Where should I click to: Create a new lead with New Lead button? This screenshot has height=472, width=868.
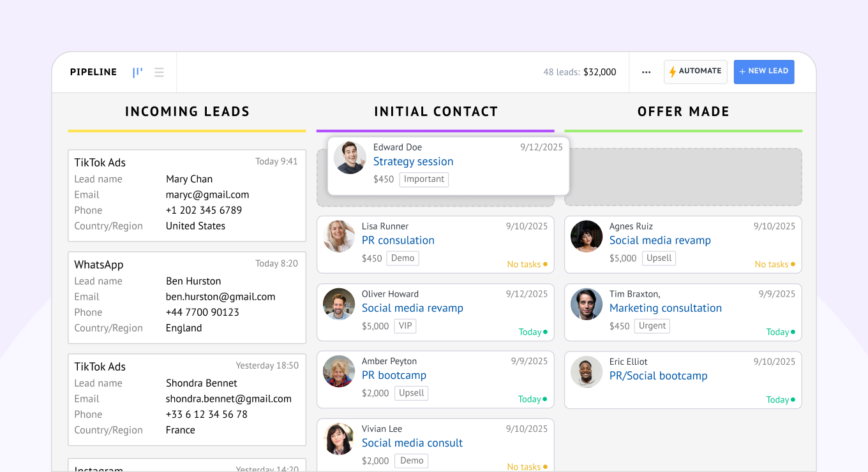coord(763,71)
